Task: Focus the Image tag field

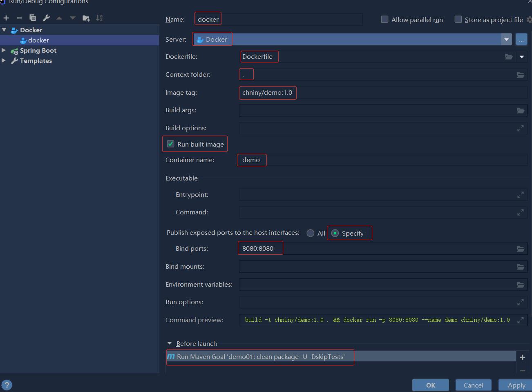Action: tap(383, 92)
